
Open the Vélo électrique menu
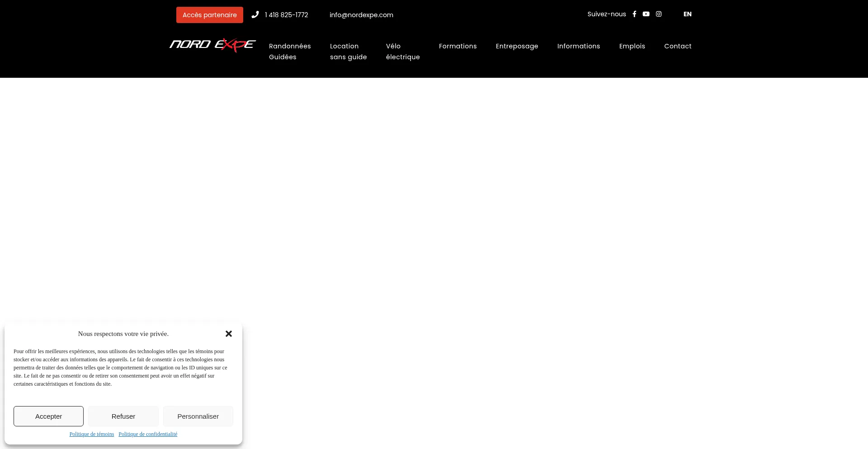pyautogui.click(x=403, y=51)
